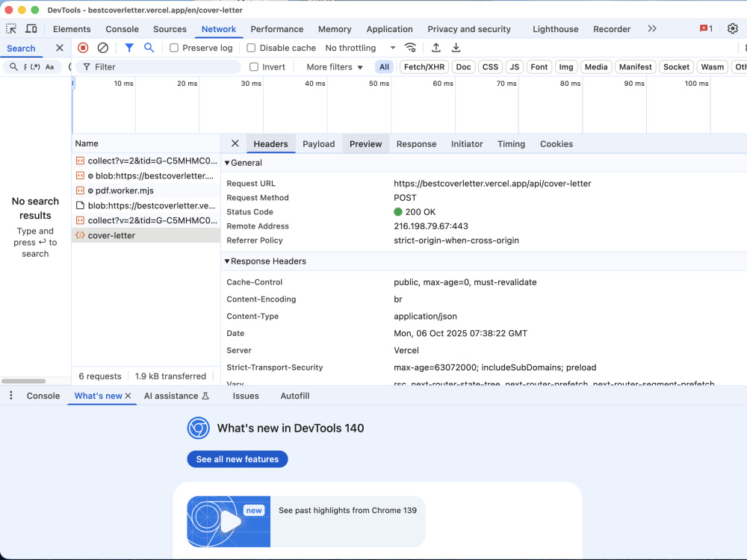This screenshot has width=747, height=560.
Task: Toggle the network filter funnel icon
Action: point(129,48)
